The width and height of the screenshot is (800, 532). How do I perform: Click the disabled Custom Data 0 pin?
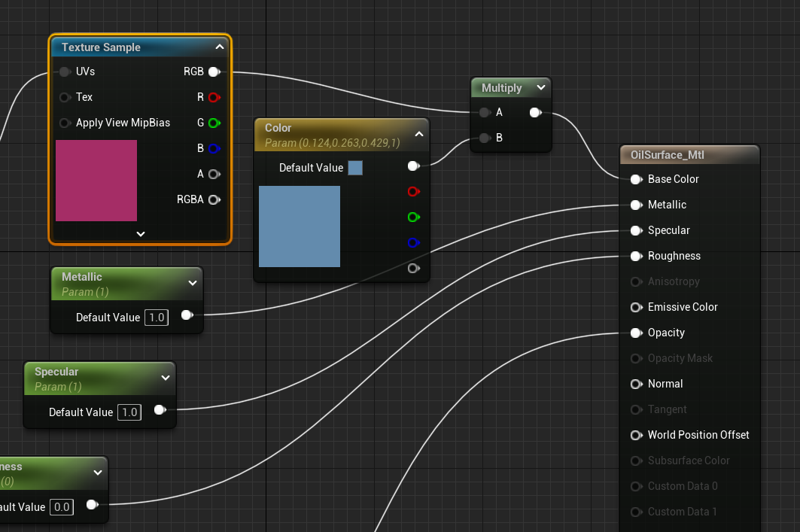[x=636, y=486]
